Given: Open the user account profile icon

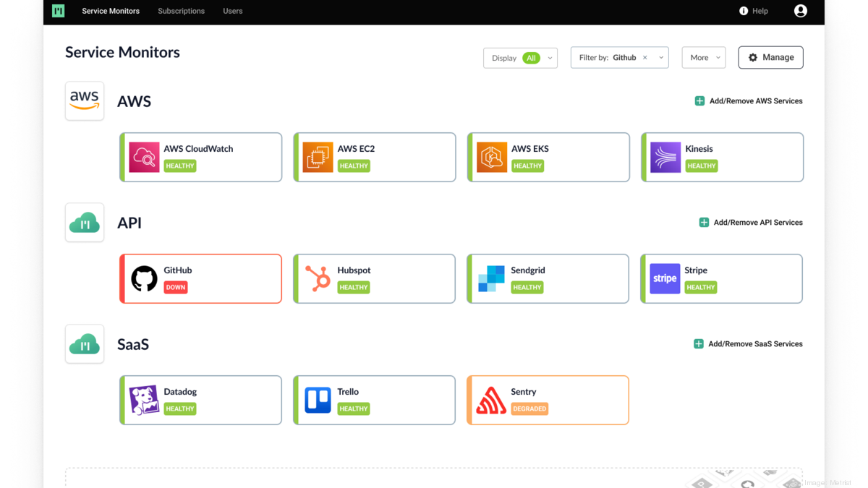Looking at the screenshot, I should pos(800,11).
